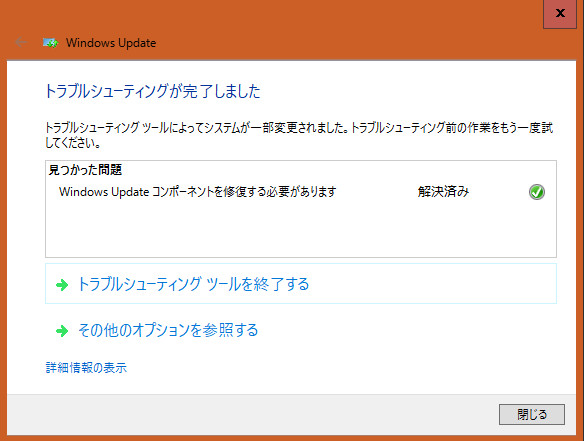Select トラブルシューティング ツールを終了する option
584x441 pixels.
[x=301, y=284]
